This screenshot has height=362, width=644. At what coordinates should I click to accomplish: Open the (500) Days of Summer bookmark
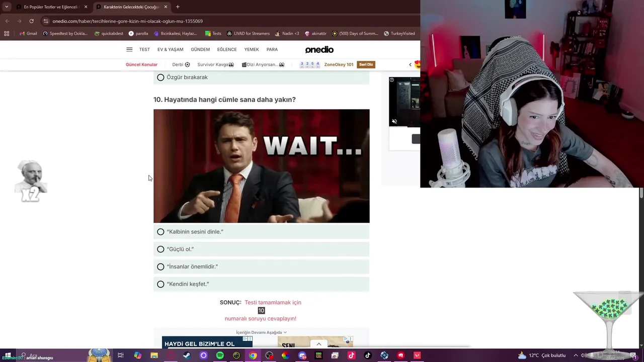[355, 34]
